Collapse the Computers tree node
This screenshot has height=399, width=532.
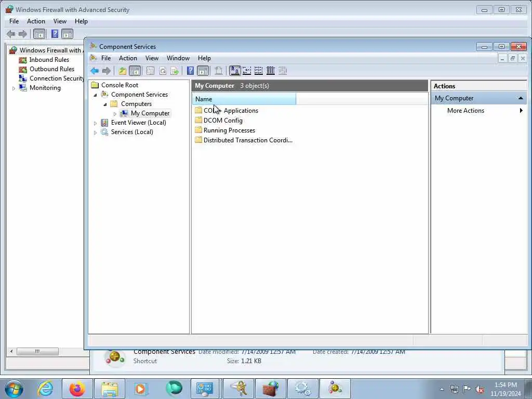(x=105, y=104)
